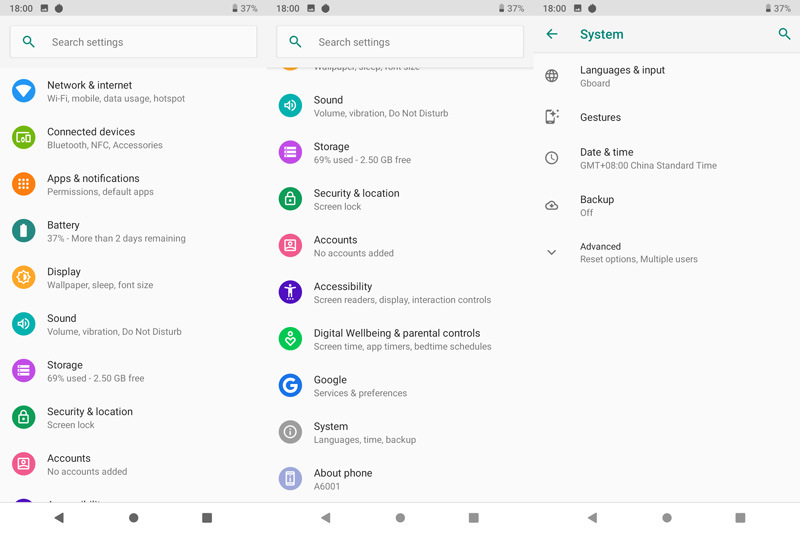This screenshot has width=800, height=533.
Task: Tap Storage icon on Network & internet screen
Action: pos(23,371)
